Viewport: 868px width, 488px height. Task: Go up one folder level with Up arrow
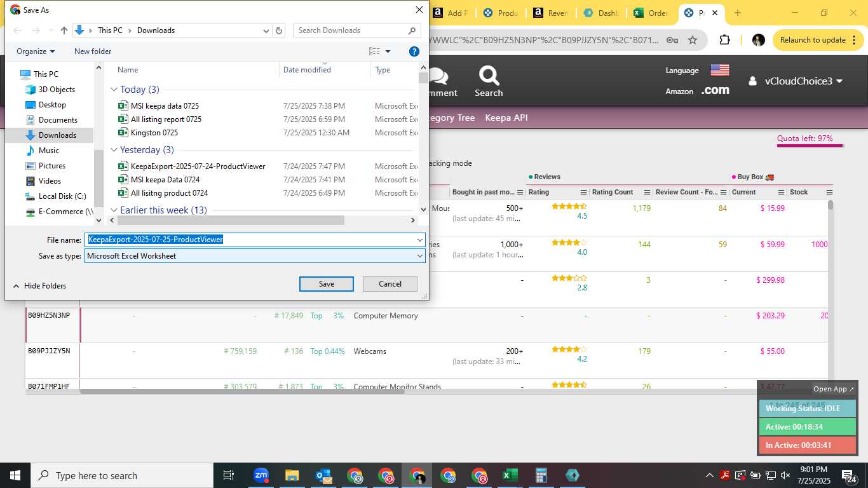click(64, 30)
